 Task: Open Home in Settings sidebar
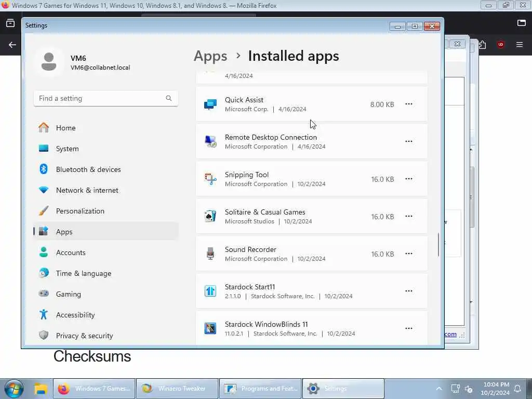(x=105, y=128)
